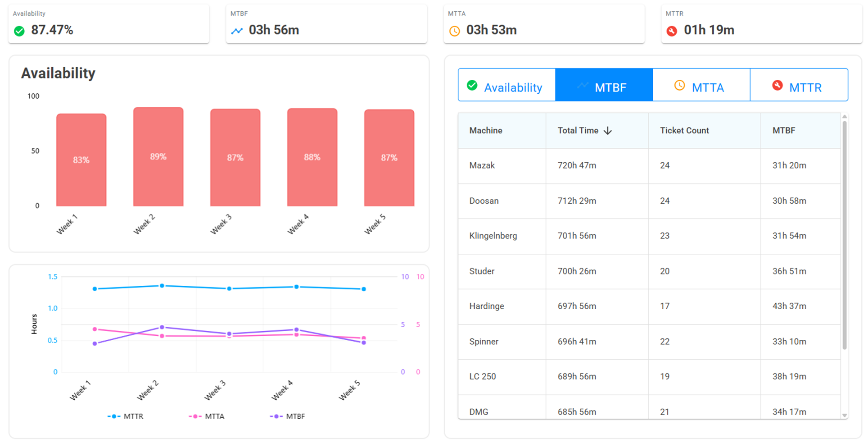The image size is (868, 443).
Task: Select the MTBF tab
Action: pos(604,85)
